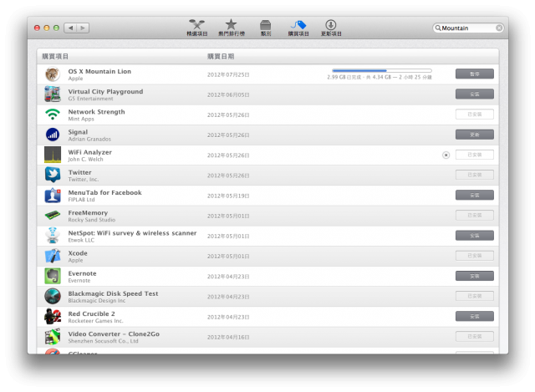Click the Xcode hammer icon
Image resolution: width=535 pixels, height=392 pixels.
53,256
